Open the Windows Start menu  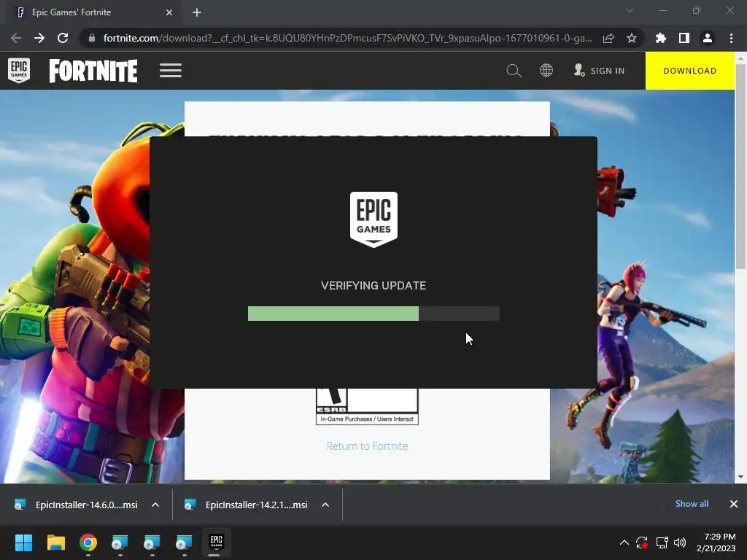(23, 542)
